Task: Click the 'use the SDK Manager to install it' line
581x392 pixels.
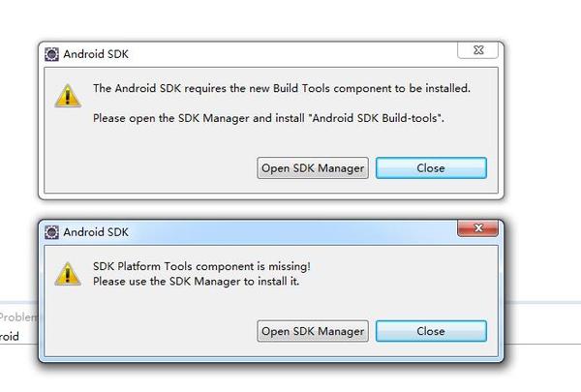Action: point(196,282)
